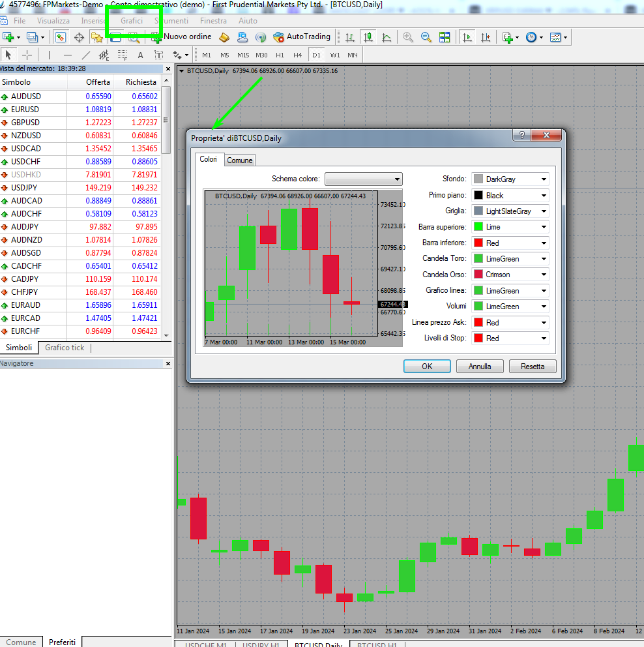Screen dimensions: 644x647
Task: Open the Signals radio-wave icon
Action: [x=261, y=38]
